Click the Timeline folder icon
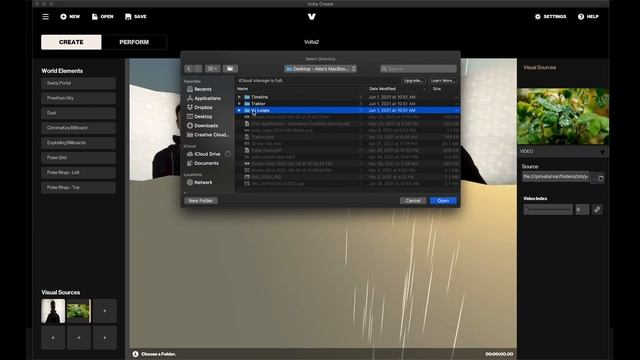Screen dimensions: 640x360 click(247, 97)
